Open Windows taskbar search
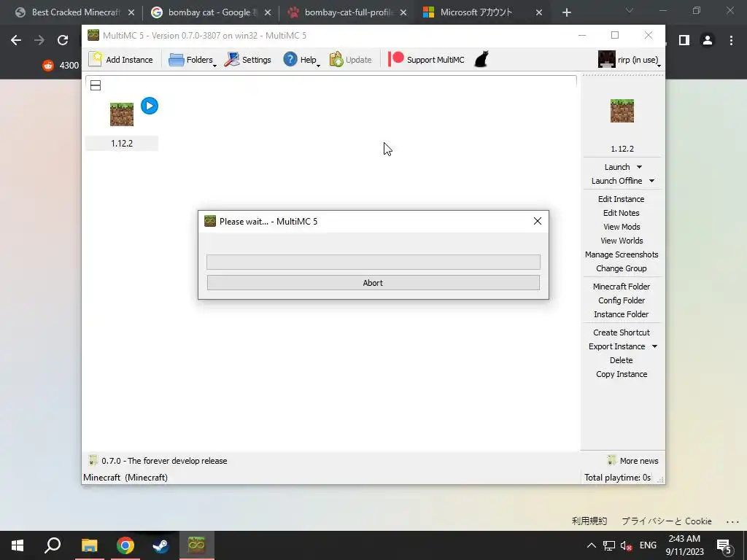This screenshot has width=747, height=560. [53, 545]
